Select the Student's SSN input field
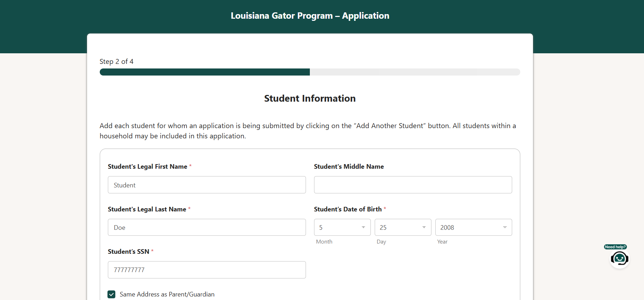Viewport: 644px width, 300px height. click(207, 270)
